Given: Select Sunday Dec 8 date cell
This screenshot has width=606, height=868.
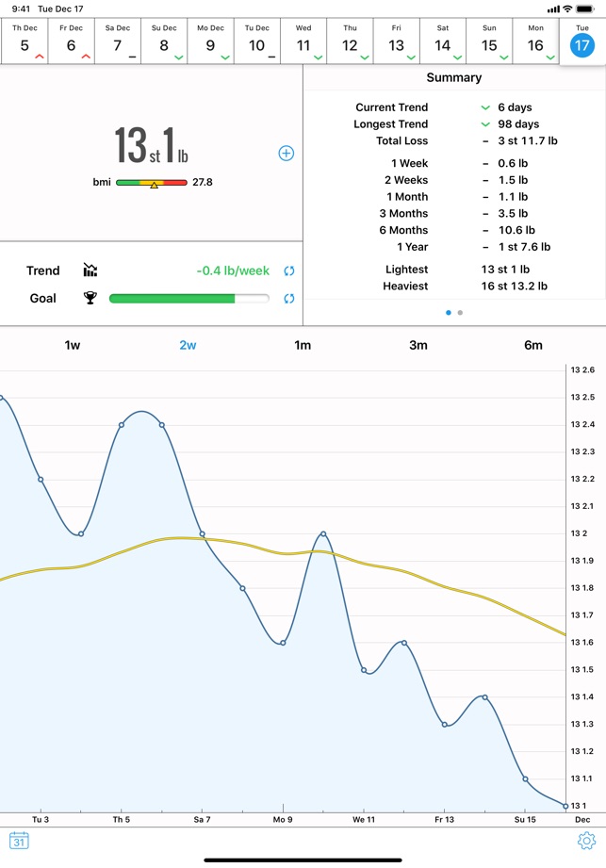Looking at the screenshot, I should (x=164, y=41).
